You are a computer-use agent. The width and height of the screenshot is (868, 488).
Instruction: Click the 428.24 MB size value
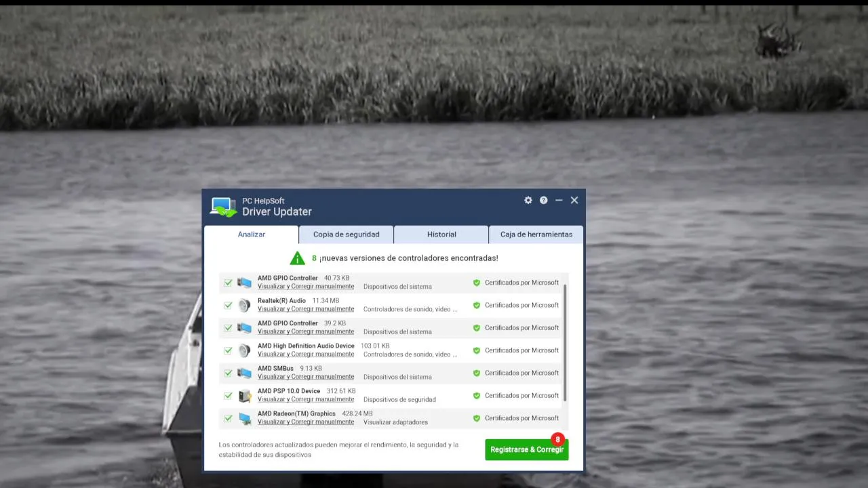pyautogui.click(x=357, y=413)
